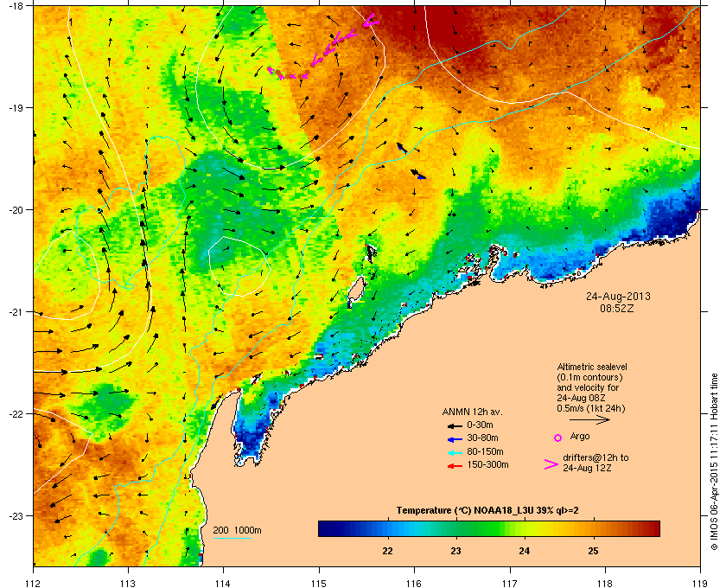Click the '08:52Z' time label
Screen dimensions: 726x588
(617, 308)
